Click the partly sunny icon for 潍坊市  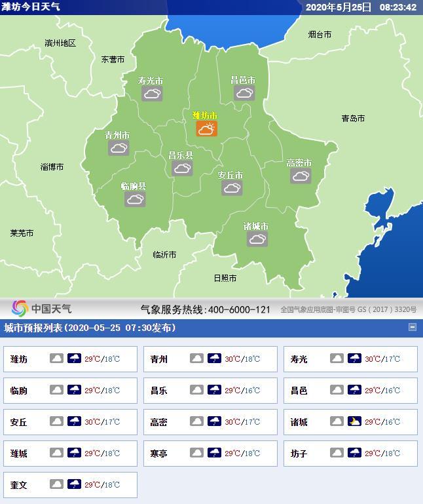206,129
